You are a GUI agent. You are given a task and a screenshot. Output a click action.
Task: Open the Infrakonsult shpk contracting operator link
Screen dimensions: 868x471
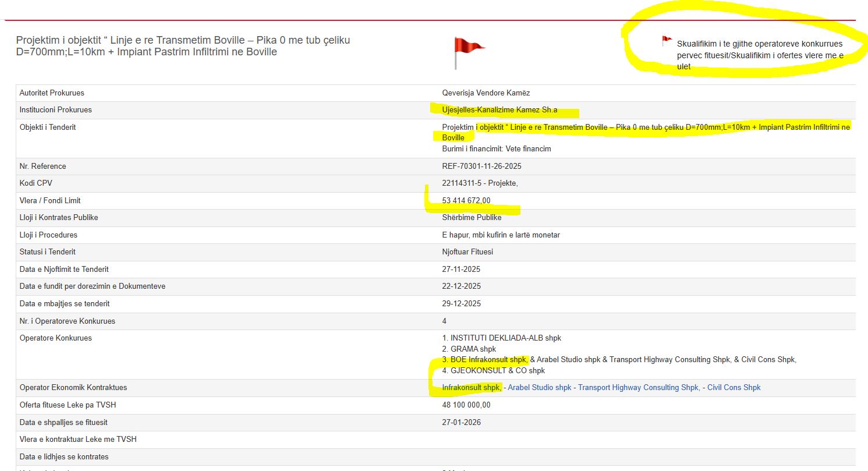pos(472,388)
